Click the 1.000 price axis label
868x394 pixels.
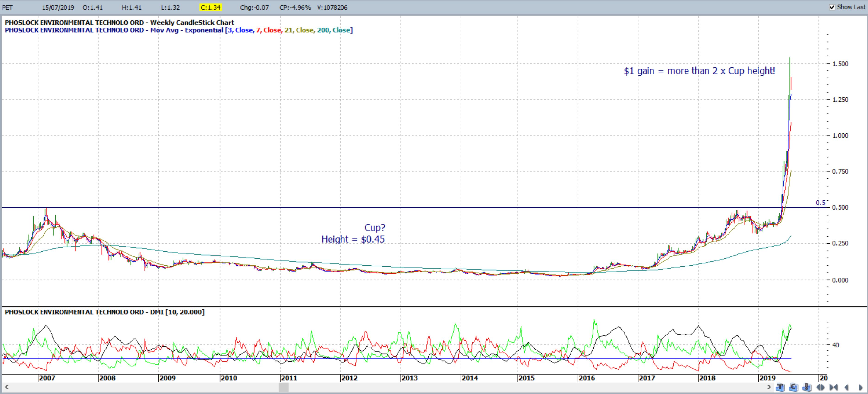tap(840, 136)
